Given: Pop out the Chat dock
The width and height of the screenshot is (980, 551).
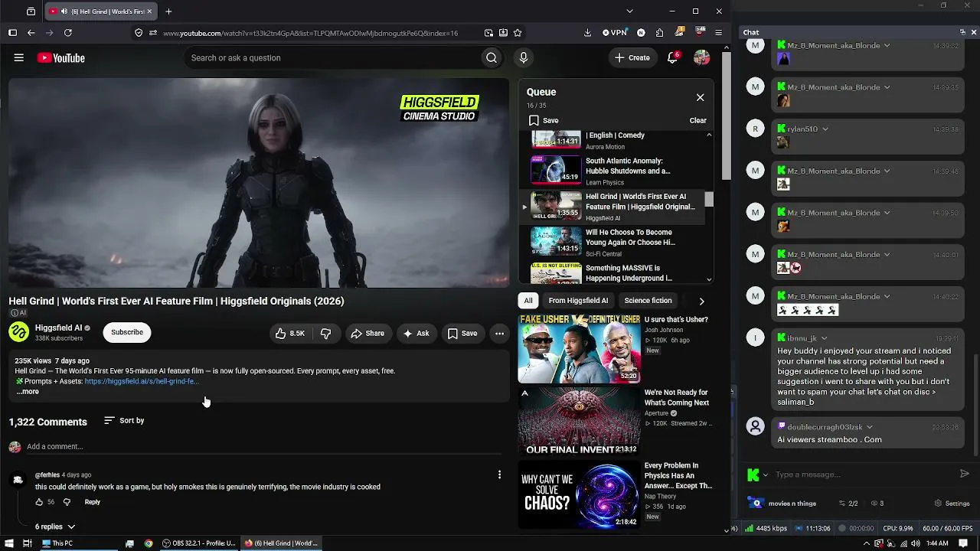Looking at the screenshot, I should (962, 32).
